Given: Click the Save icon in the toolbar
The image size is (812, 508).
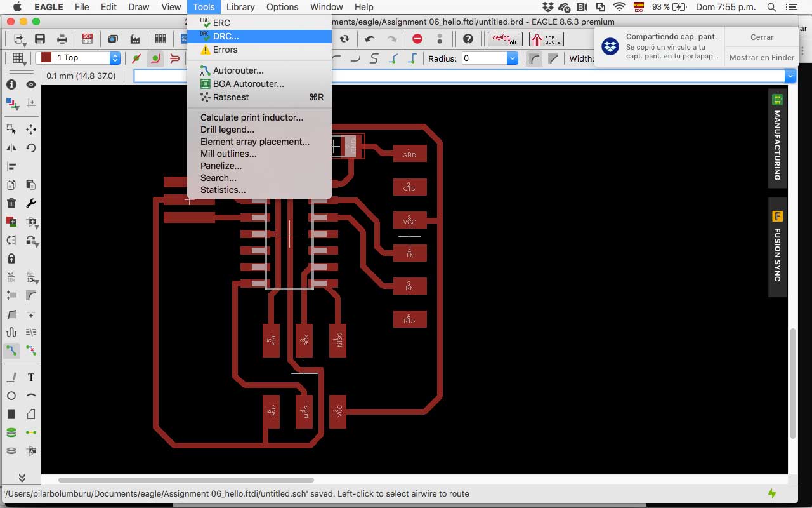Looking at the screenshot, I should [x=40, y=39].
